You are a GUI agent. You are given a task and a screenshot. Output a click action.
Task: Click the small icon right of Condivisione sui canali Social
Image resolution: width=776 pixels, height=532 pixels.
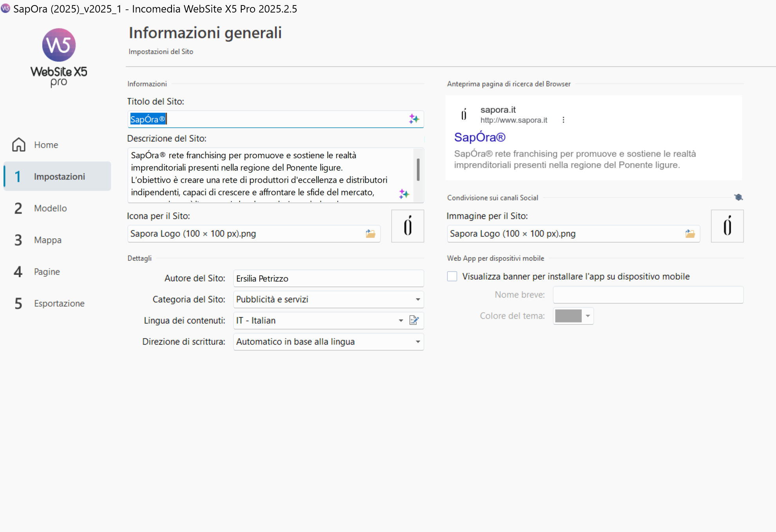[x=738, y=197]
